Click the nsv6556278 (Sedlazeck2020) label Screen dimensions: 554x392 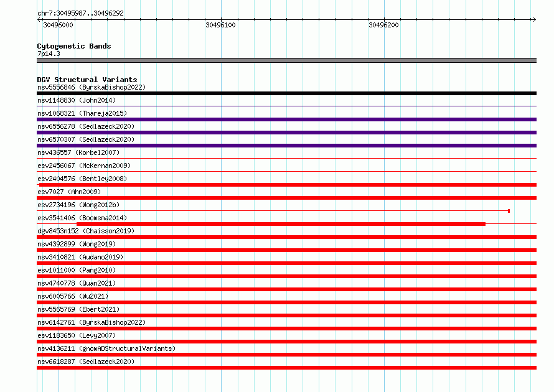(x=86, y=126)
